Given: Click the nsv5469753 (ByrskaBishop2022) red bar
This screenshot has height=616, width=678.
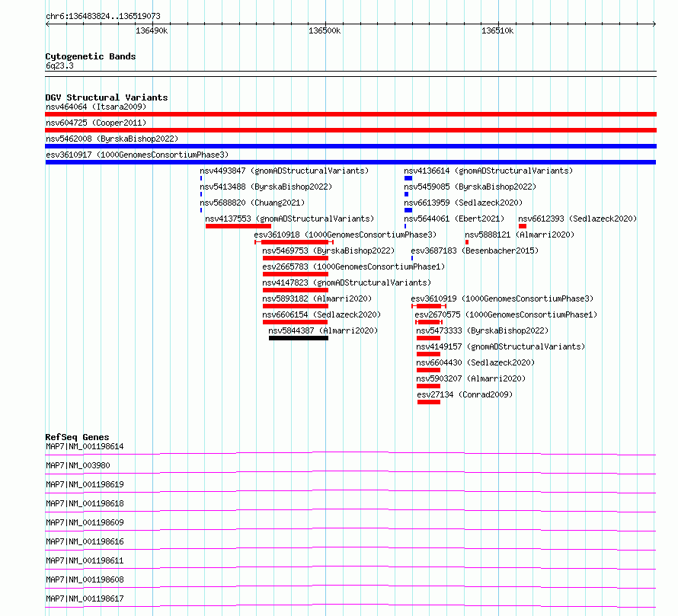Looking at the screenshot, I should coord(296,258).
